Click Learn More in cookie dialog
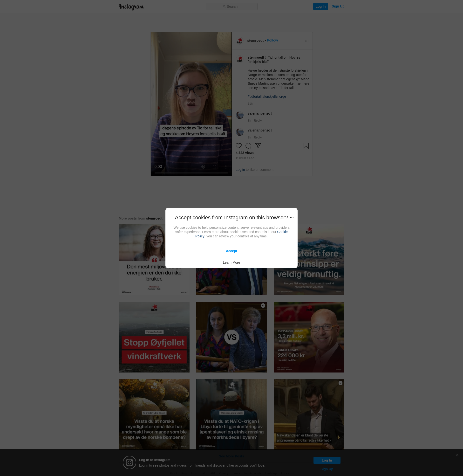 point(231,262)
